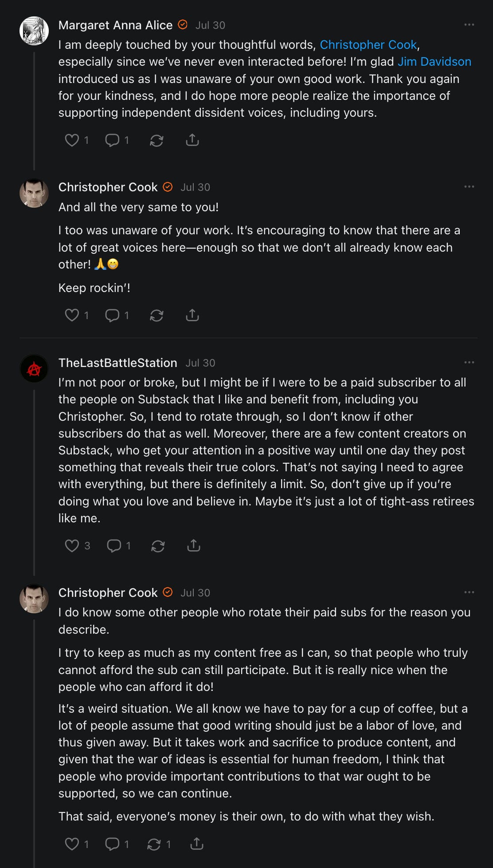The height and width of the screenshot is (868, 493).
Task: Reply to Margaret Anna Alice's comment
Action: point(112,140)
